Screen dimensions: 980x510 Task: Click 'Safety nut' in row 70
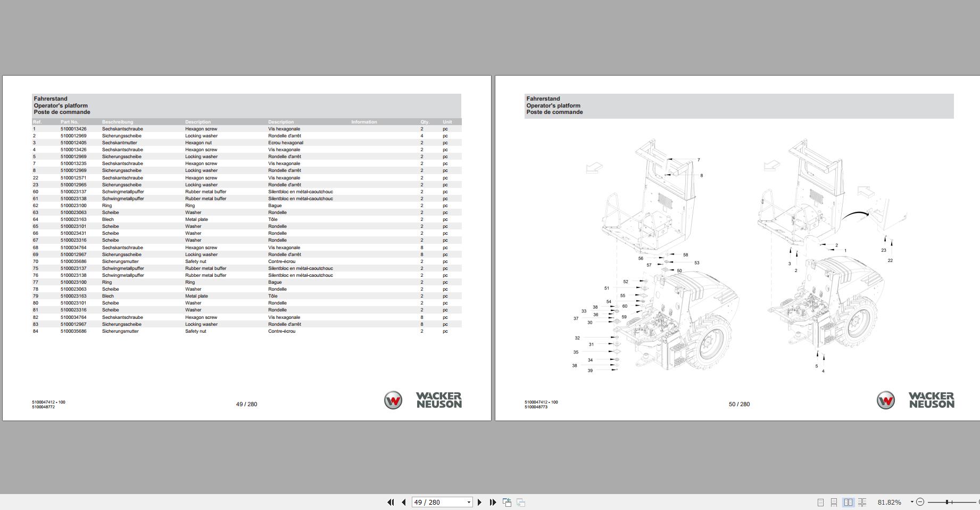(195, 261)
